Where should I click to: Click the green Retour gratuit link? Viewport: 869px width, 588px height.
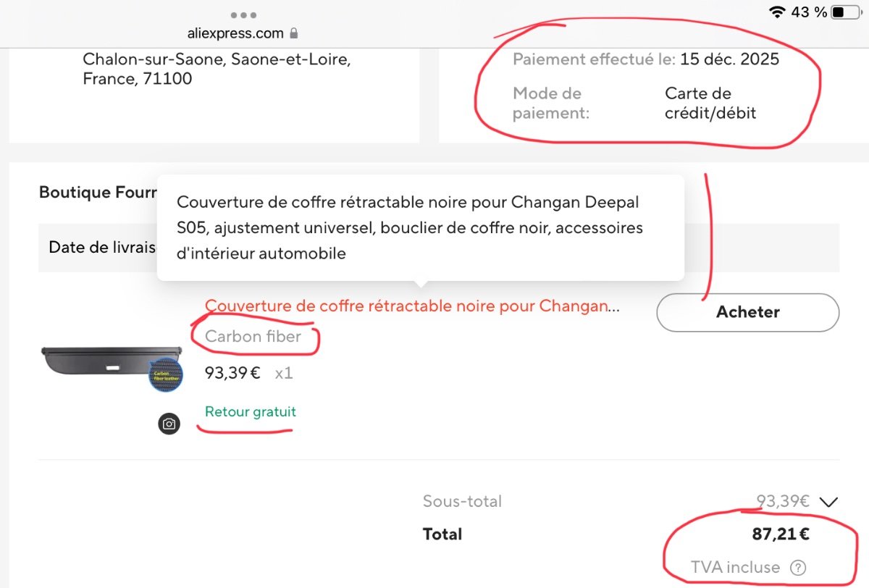click(251, 412)
